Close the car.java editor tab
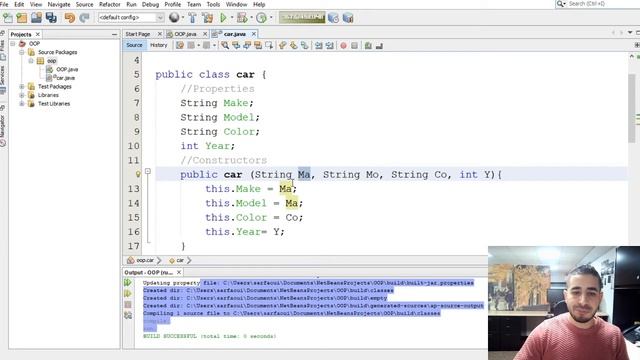The width and height of the screenshot is (640, 360). coord(254,34)
